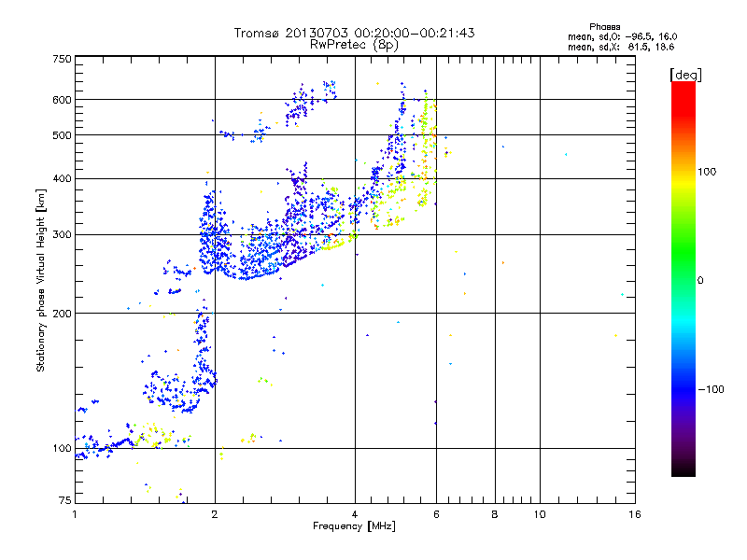The width and height of the screenshot is (747, 560).
Task: Click the x-axis tick label '6'
Action: pos(436,514)
